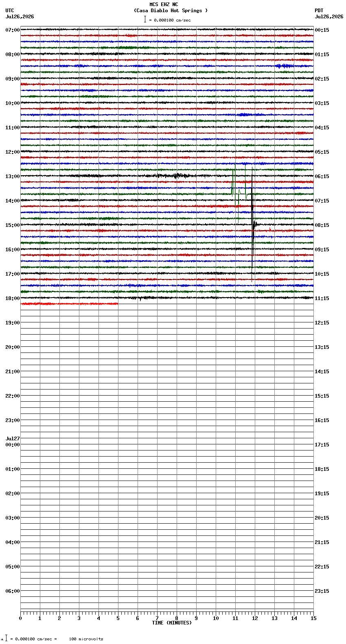Click the 10 minute tick label
Image resolution: width=346 pixels, height=644 pixels.
[x=216, y=618]
